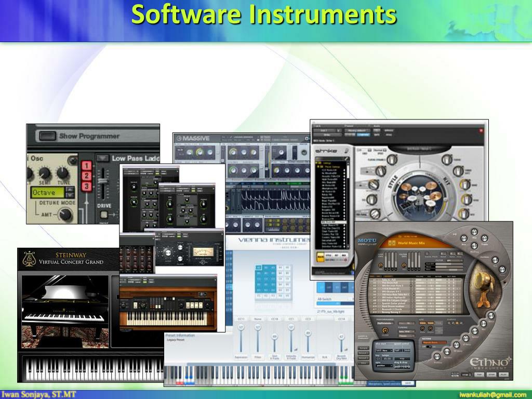
Task: Click the Ethno EQ Treble knob
Action: [484, 238]
